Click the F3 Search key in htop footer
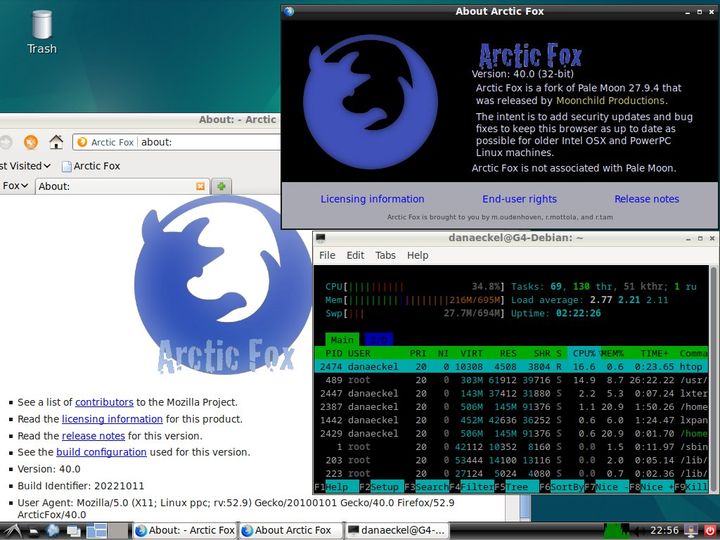This screenshot has width=720, height=540. tap(427, 487)
